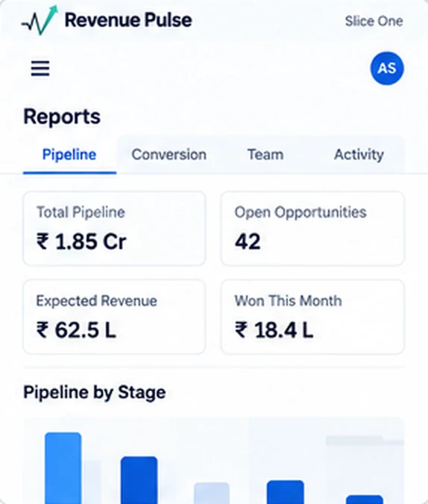
Task: Click the Pipeline by Stage heading
Action: (95, 392)
